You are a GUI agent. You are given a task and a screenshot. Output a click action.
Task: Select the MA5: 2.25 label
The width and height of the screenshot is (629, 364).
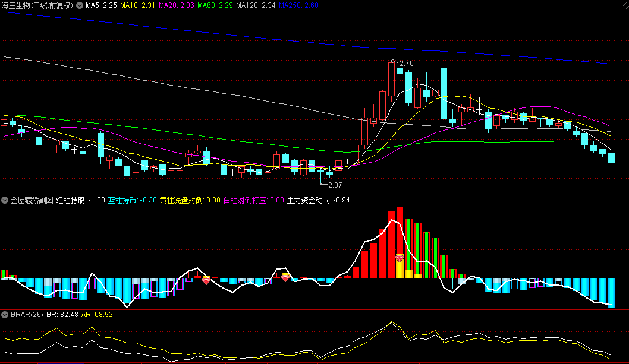(x=101, y=5)
